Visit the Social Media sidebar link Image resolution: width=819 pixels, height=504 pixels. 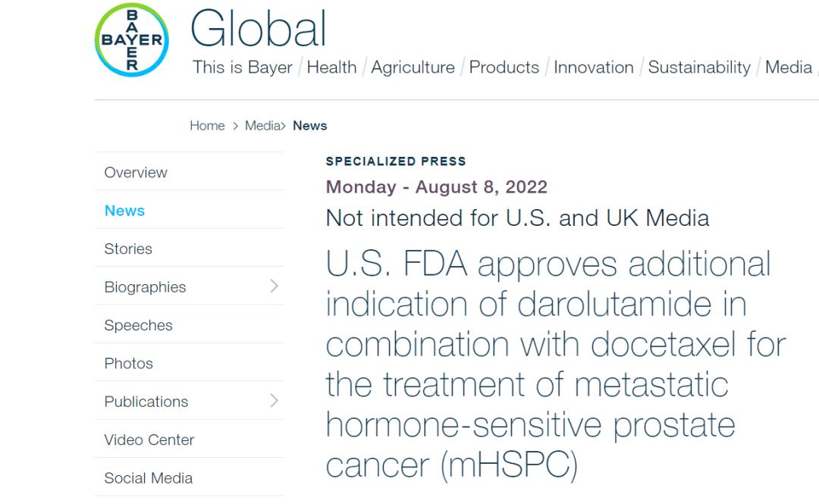coord(148,477)
